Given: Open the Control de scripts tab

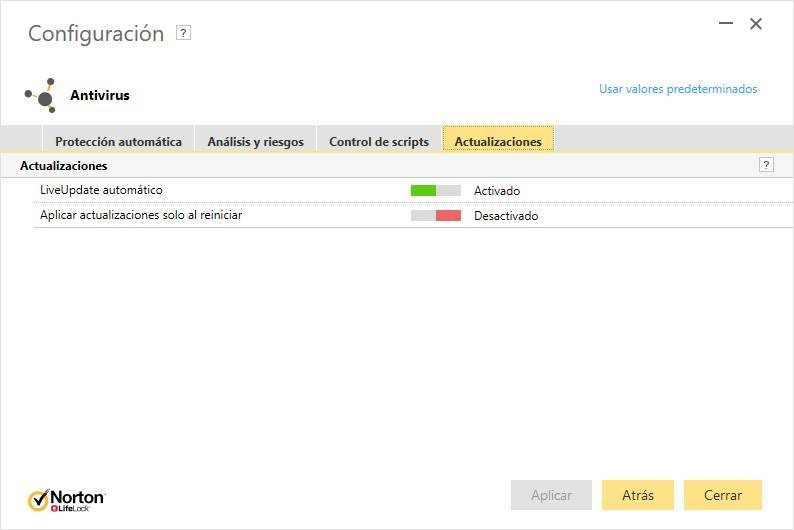Looking at the screenshot, I should [379, 141].
